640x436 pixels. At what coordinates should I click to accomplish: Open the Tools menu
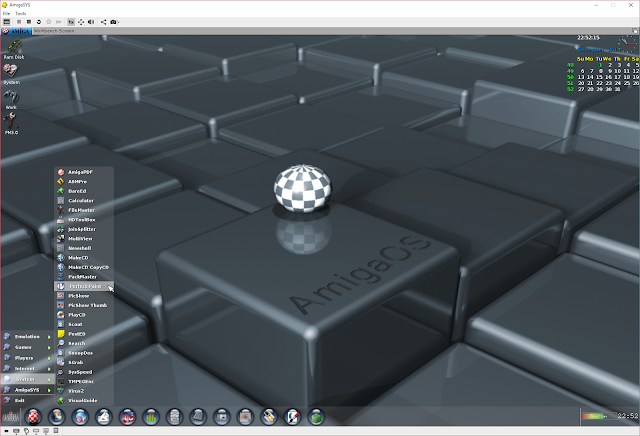(x=20, y=13)
